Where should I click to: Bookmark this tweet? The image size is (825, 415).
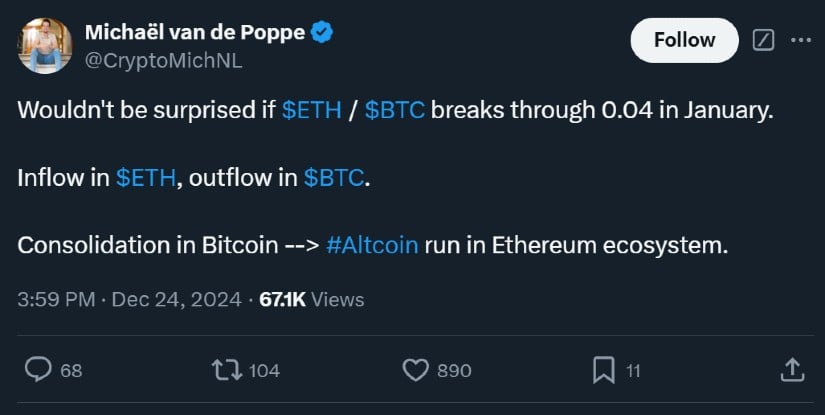pos(604,370)
